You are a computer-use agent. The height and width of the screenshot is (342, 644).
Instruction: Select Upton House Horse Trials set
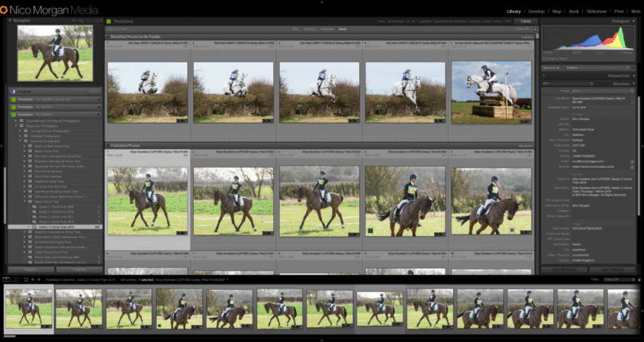click(x=51, y=252)
